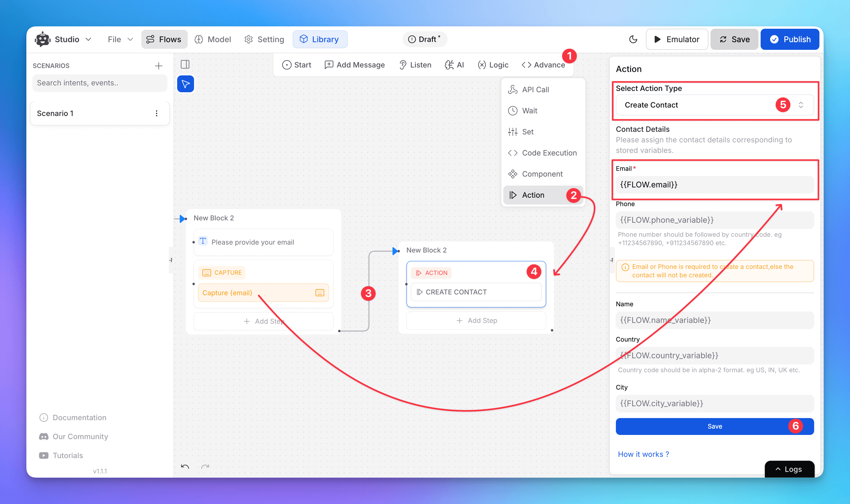Choose Action from the Advance menu

coord(543,195)
